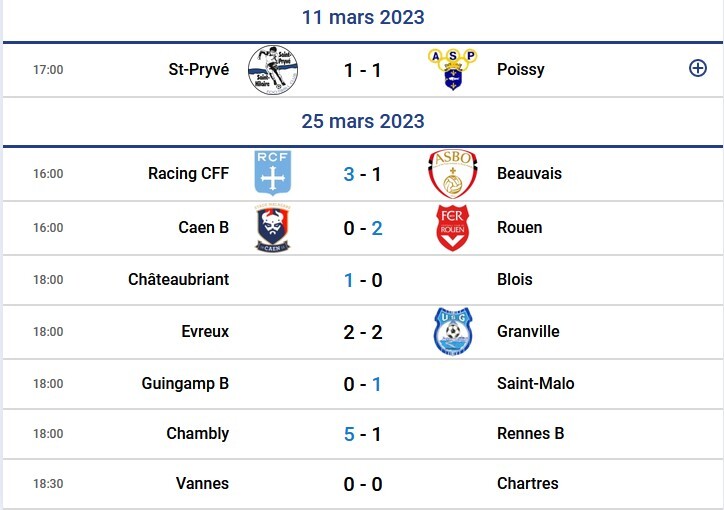Select the Saint-Malo team name

coord(535,384)
